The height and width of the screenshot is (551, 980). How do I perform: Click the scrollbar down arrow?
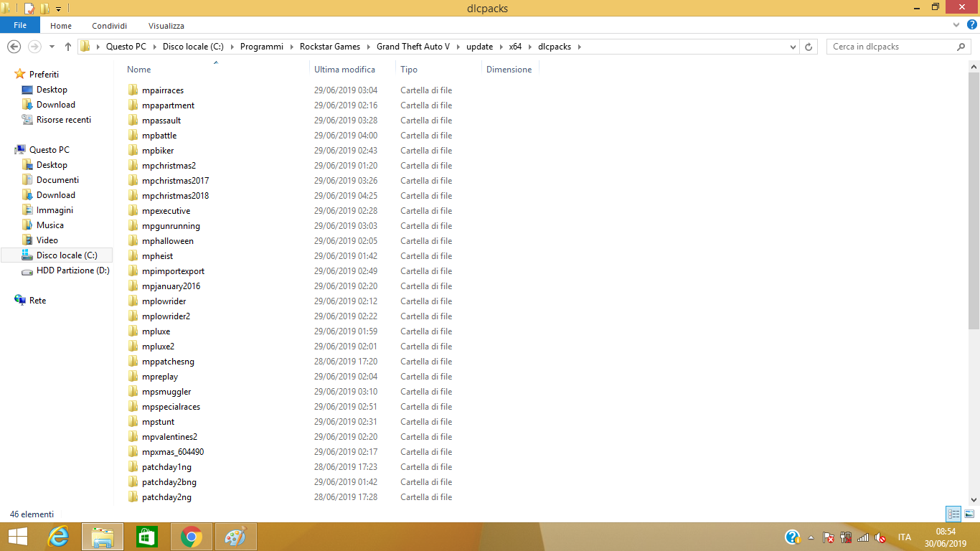click(x=974, y=499)
